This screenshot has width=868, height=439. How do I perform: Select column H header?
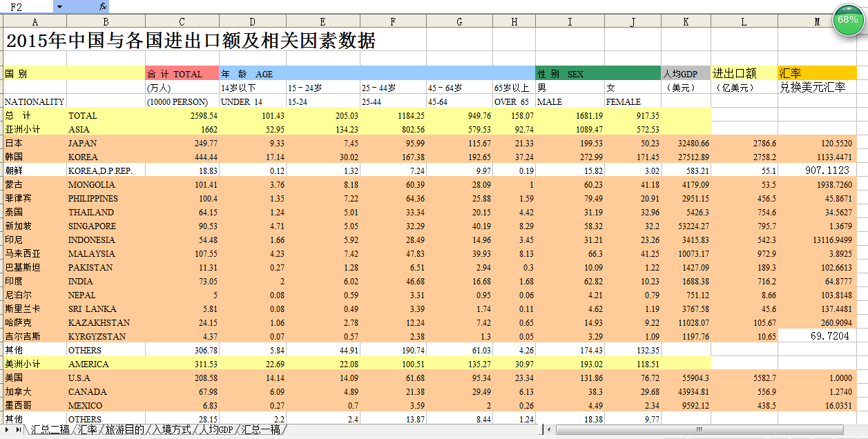tap(514, 21)
